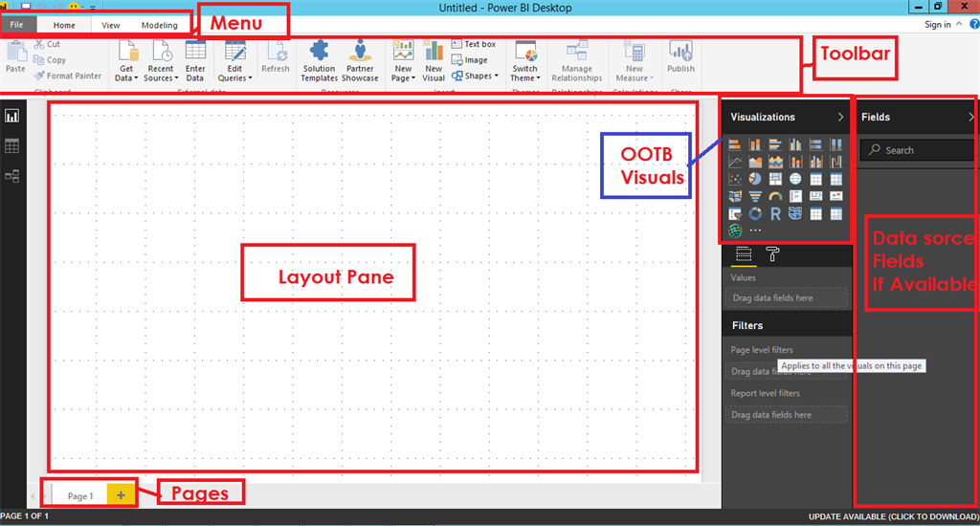Image resolution: width=980 pixels, height=526 pixels.
Task: Add a new page with plus button
Action: 121,495
